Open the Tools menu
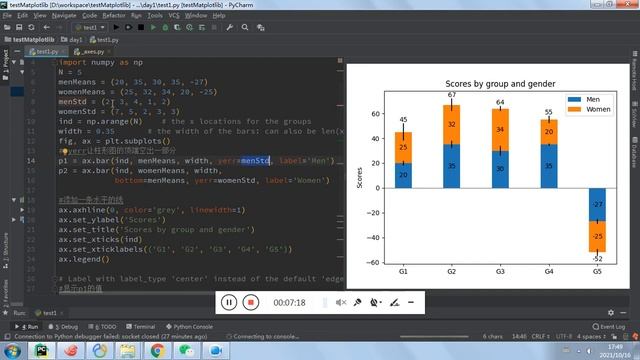Image resolution: width=640 pixels, height=360 pixels. tap(155, 16)
